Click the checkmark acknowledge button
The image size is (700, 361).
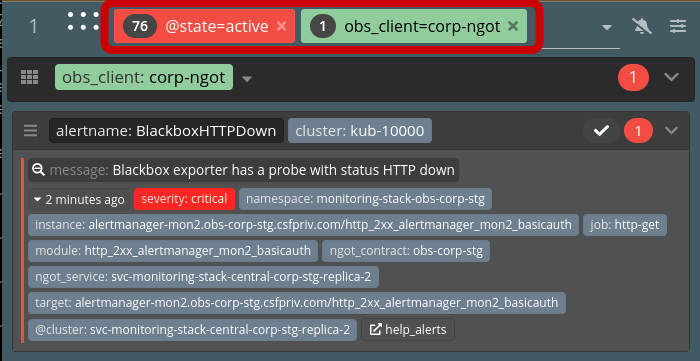coord(601,130)
